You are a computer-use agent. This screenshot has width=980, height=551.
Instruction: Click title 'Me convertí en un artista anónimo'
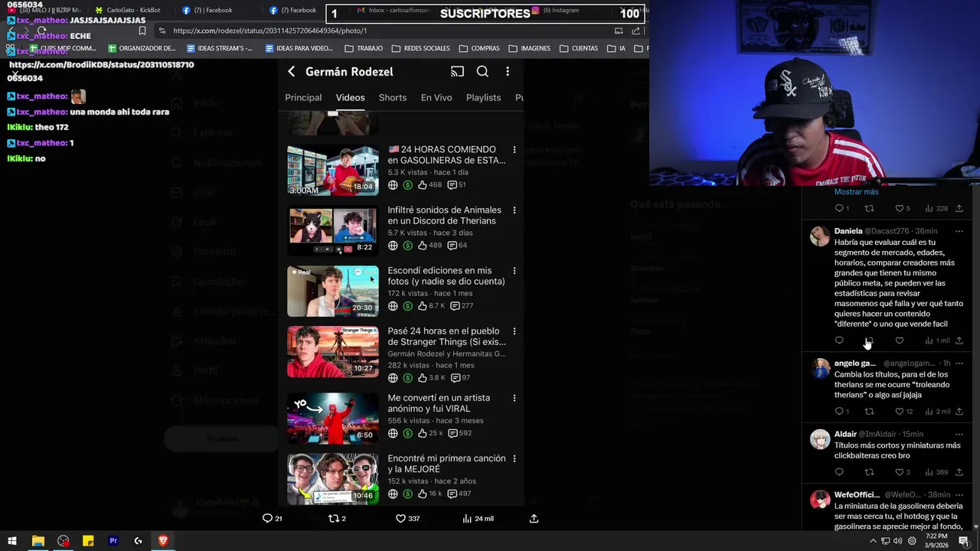(439, 403)
